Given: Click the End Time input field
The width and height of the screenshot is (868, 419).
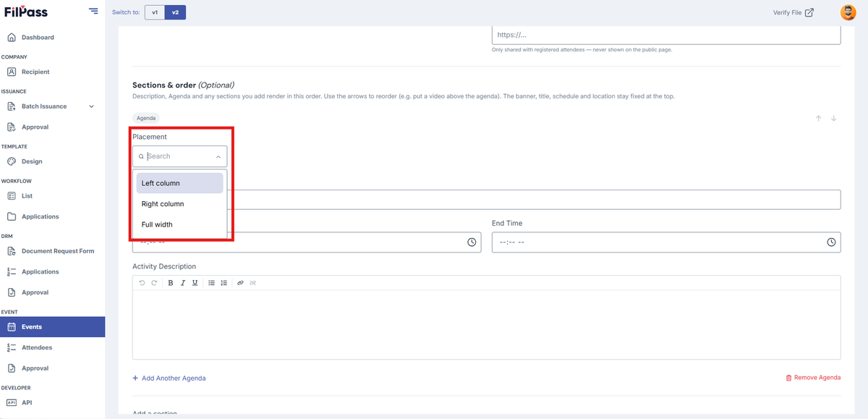Looking at the screenshot, I should (666, 242).
